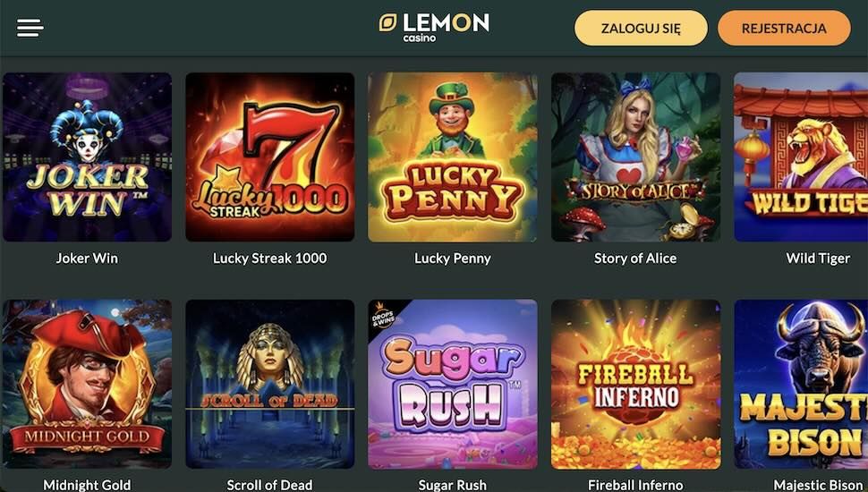Click the Story of Alice caption
This screenshot has height=492, width=868.
[635, 259]
